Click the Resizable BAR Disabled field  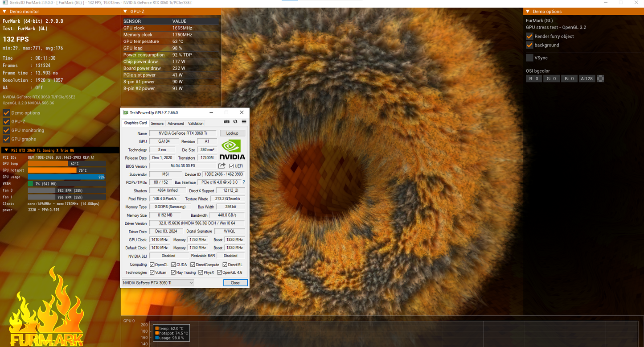(230, 256)
